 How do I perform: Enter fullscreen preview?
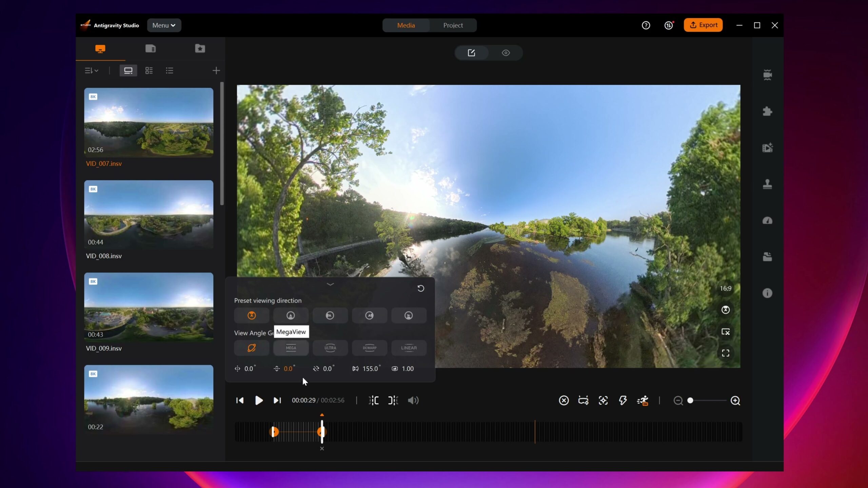click(725, 353)
